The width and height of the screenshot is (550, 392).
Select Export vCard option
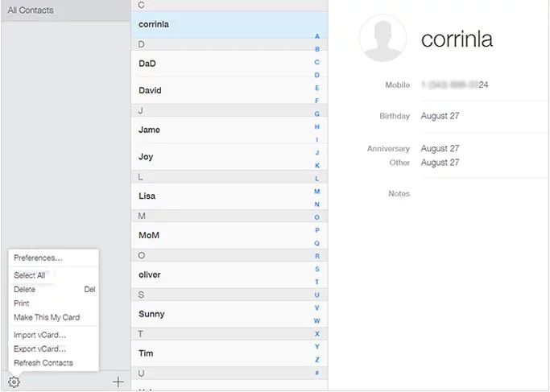tap(39, 349)
